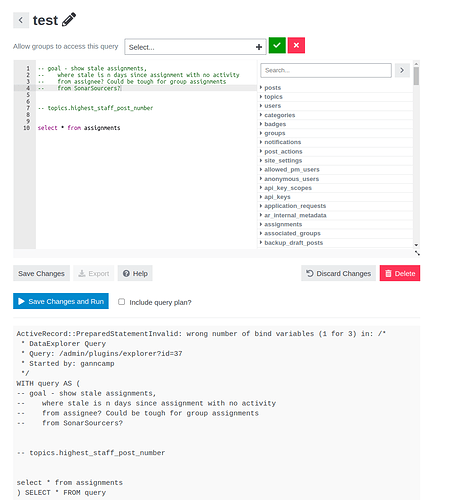Click Discard Changes button
Screen dimensions: 459x500
pos(338,273)
